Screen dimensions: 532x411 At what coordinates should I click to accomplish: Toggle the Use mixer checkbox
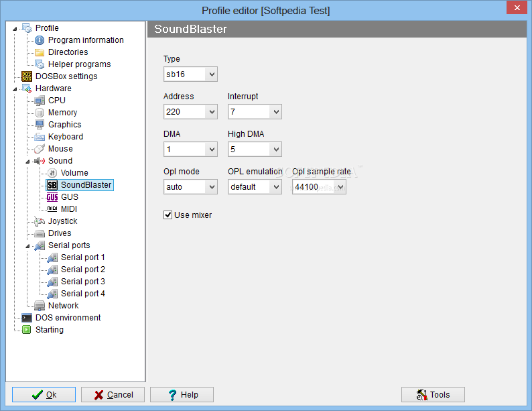coord(168,215)
